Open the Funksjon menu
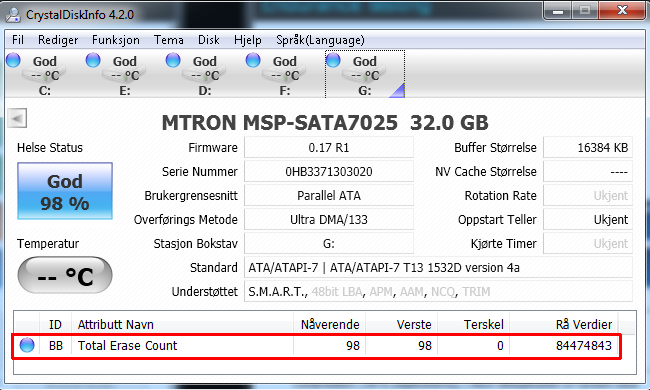Screen dimensions: 650x390 [116, 40]
